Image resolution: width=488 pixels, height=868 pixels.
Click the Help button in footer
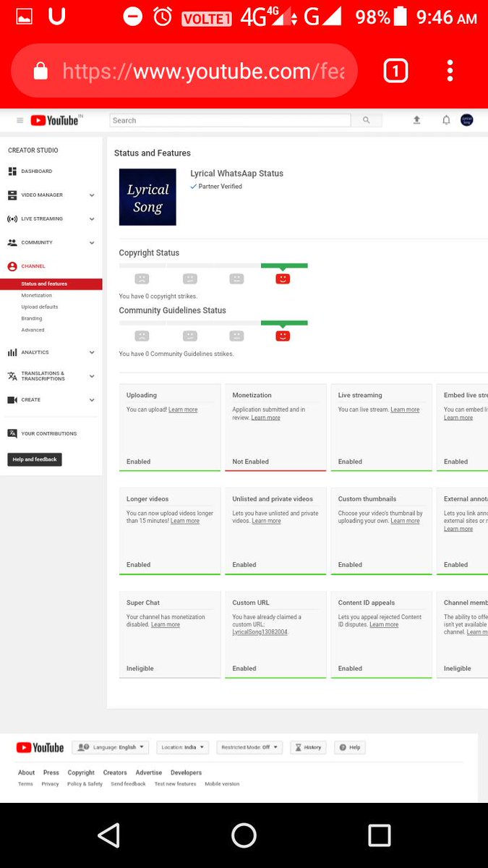[x=350, y=747]
